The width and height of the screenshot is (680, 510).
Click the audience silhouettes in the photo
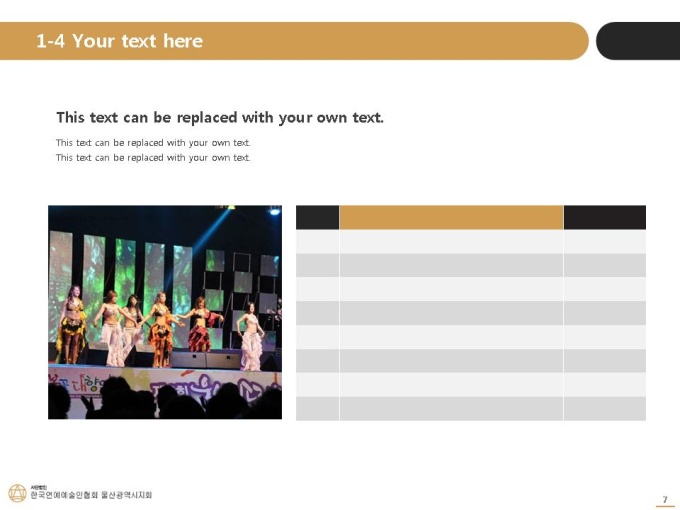[165, 400]
